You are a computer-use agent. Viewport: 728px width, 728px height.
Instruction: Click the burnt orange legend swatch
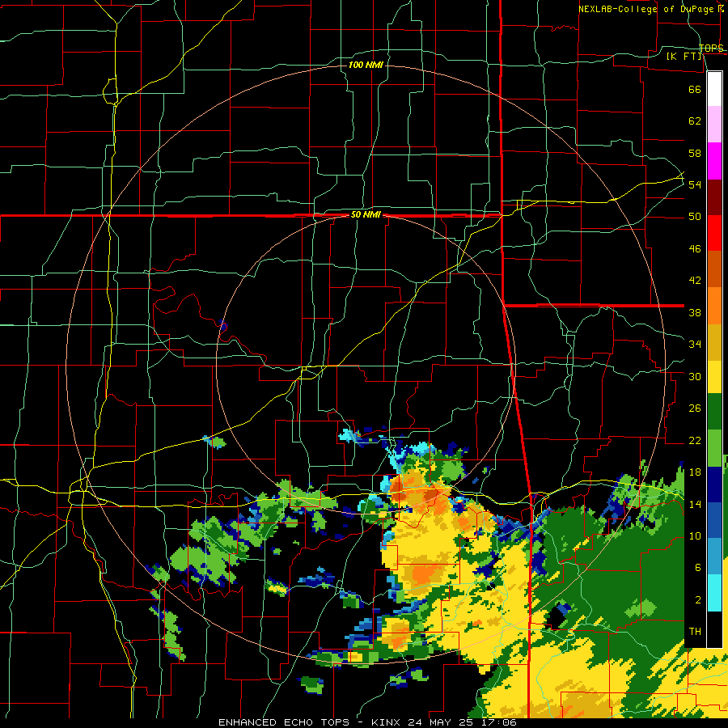[x=714, y=269]
